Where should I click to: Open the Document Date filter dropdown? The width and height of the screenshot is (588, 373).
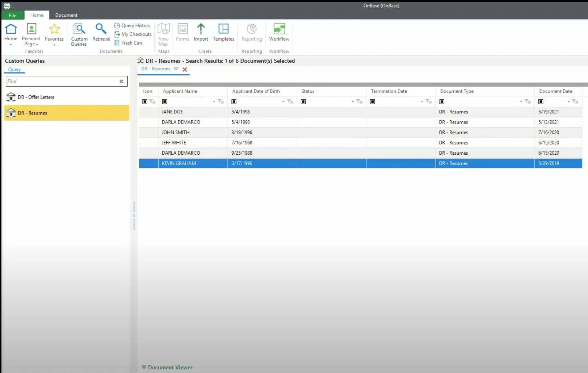pyautogui.click(x=567, y=101)
